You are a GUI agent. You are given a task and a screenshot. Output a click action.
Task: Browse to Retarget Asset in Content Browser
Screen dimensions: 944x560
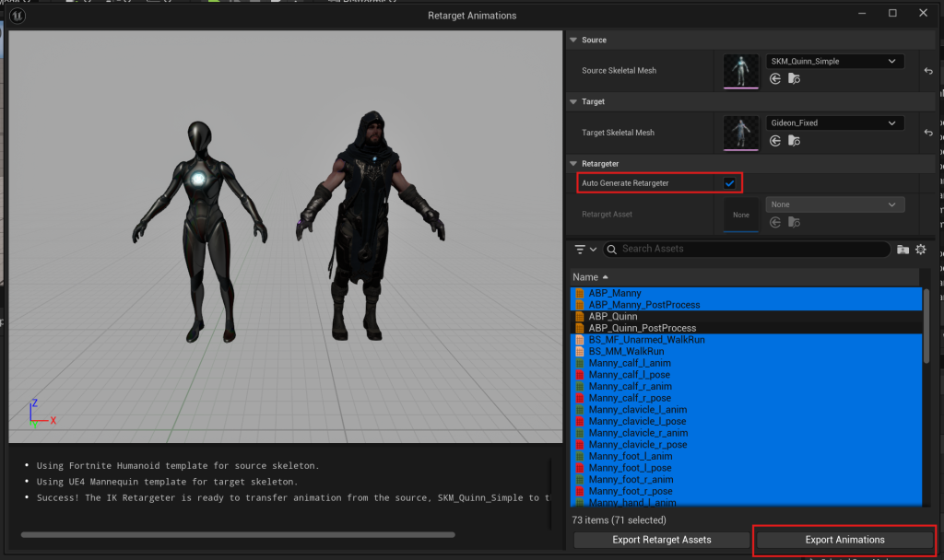click(794, 223)
